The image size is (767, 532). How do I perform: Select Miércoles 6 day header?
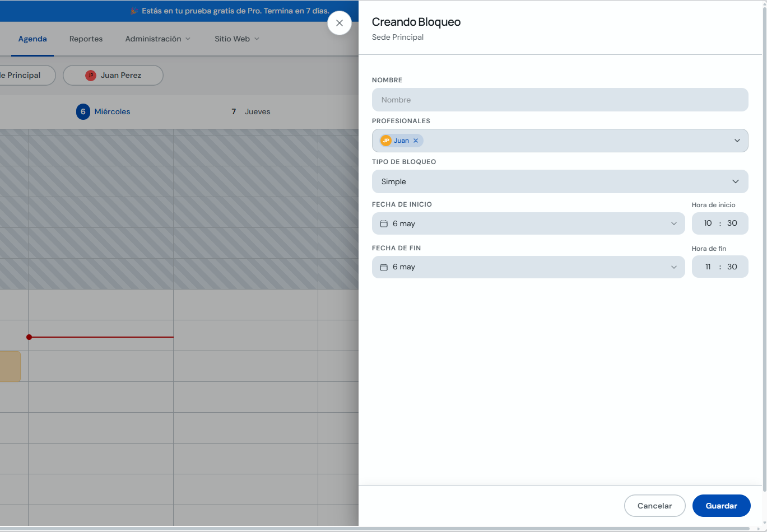point(103,111)
